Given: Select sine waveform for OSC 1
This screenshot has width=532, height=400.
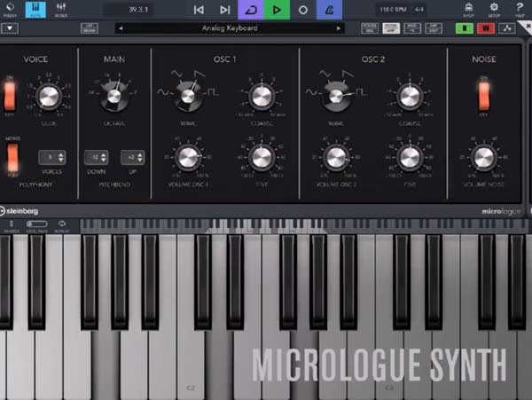Looking at the screenshot, I should 162,92.
